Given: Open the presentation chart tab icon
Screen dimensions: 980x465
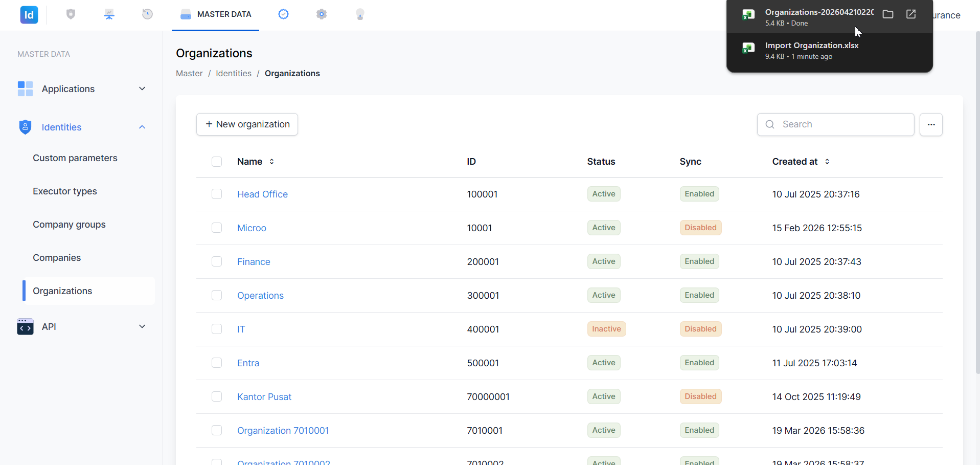Looking at the screenshot, I should [109, 14].
